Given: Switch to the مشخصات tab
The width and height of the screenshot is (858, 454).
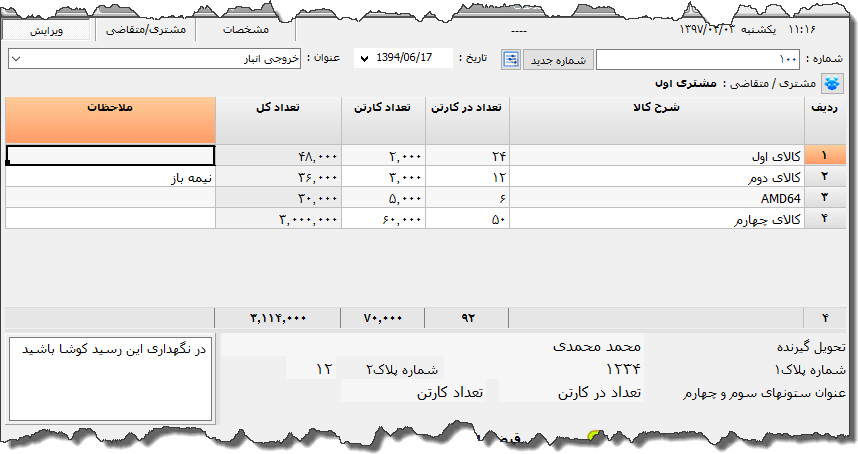Looking at the screenshot, I should 246,30.
